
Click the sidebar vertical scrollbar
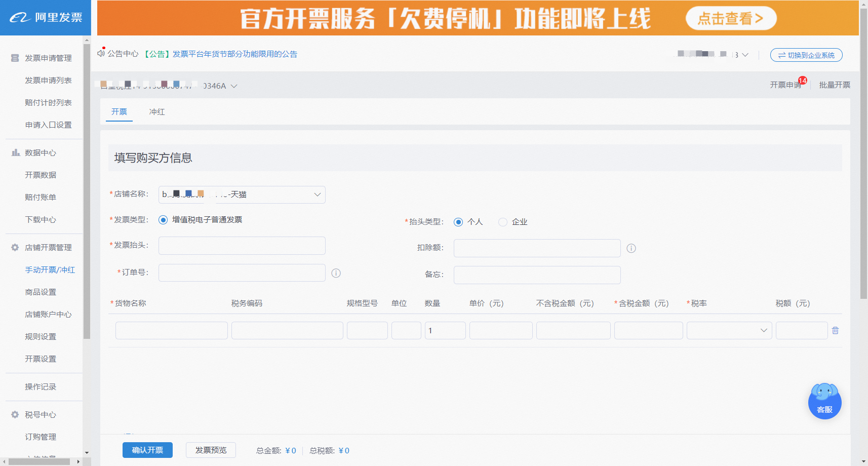point(87,192)
